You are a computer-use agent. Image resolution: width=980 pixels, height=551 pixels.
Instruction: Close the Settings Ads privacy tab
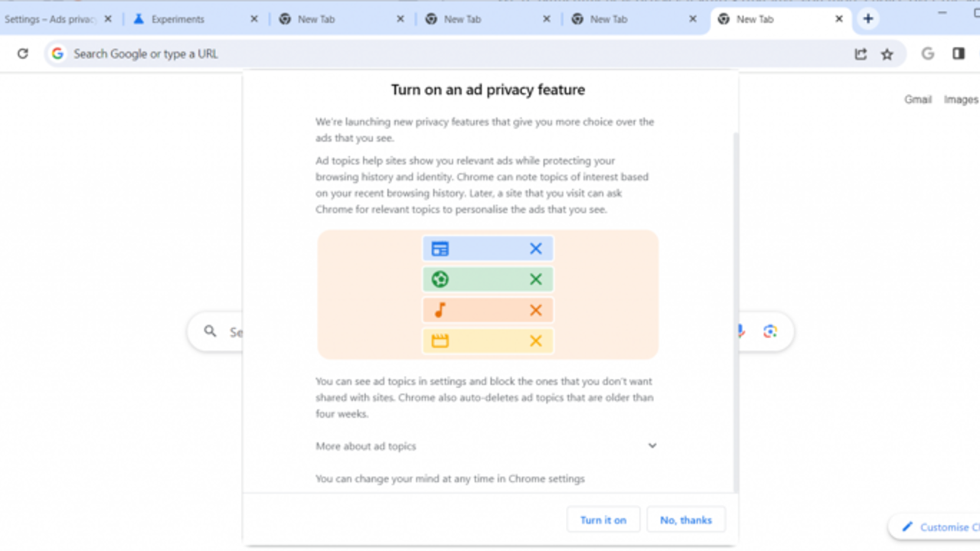click(108, 19)
